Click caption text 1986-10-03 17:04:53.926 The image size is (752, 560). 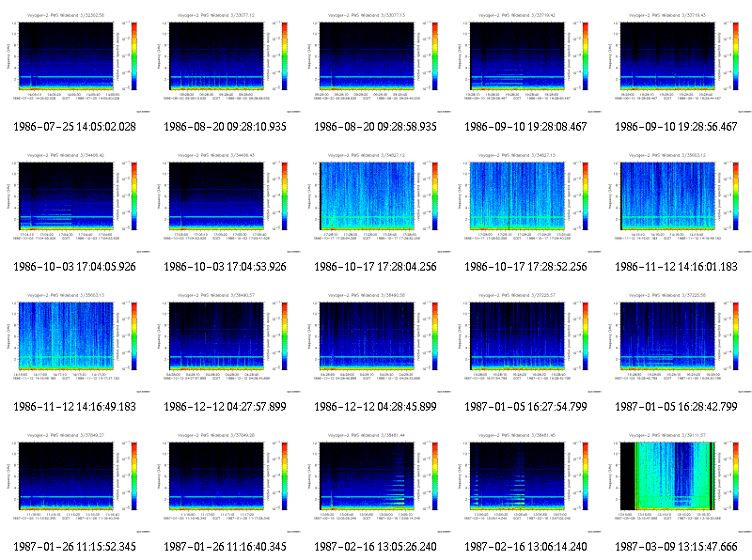pos(225,267)
